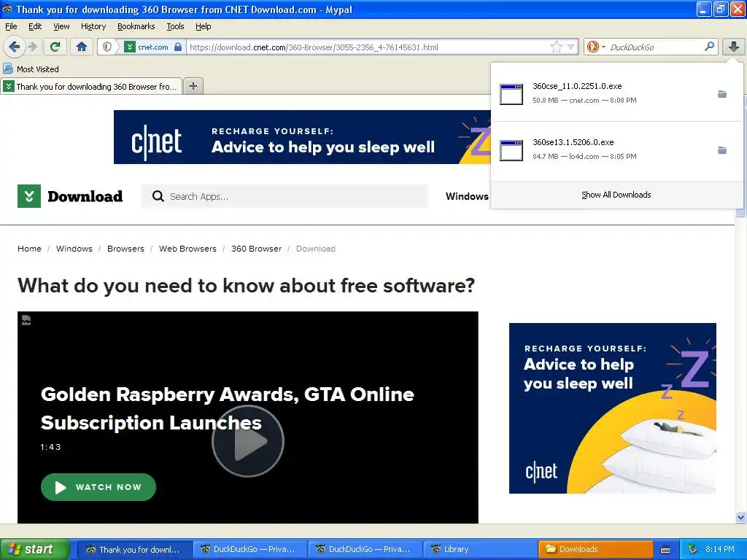Click the tracking protection shield icon
The width and height of the screenshot is (747, 560).
point(107,47)
